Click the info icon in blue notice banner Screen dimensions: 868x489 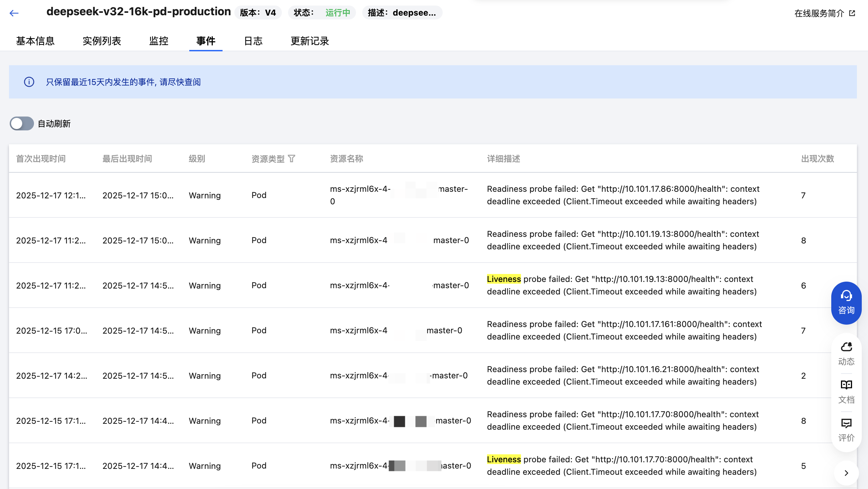click(x=29, y=82)
